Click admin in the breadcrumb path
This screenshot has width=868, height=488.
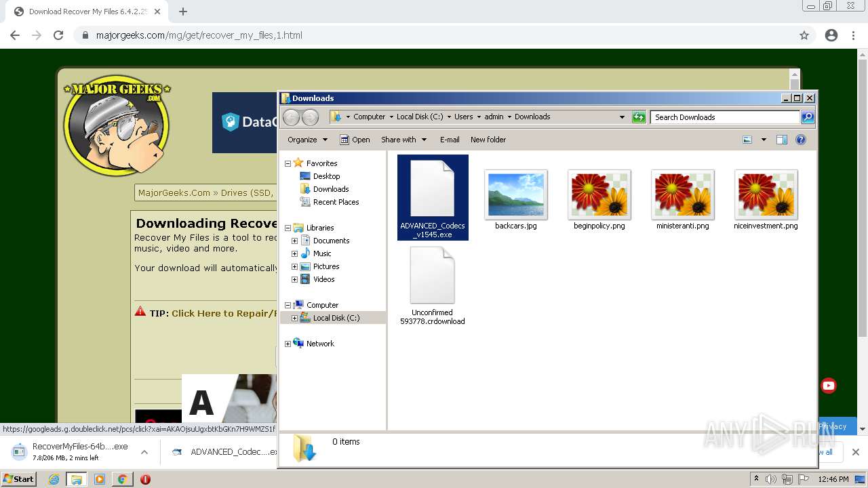pos(494,117)
